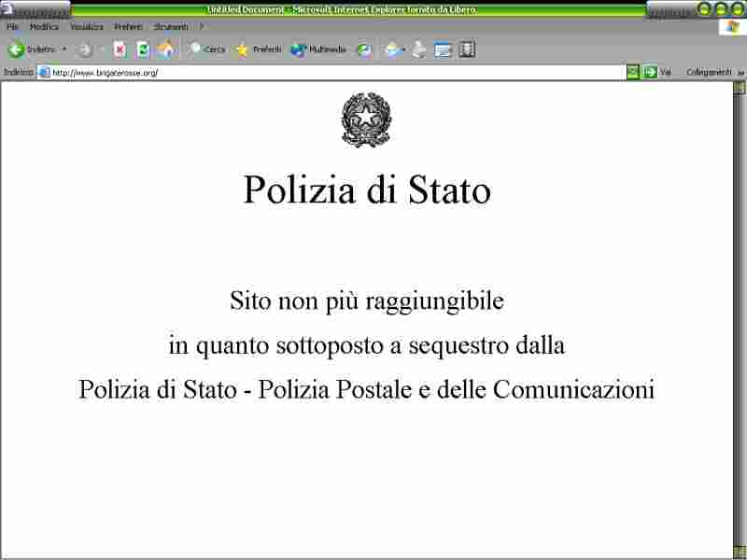The image size is (747, 560).
Task: Open the Multimedia toolbar button
Action: coord(318,49)
